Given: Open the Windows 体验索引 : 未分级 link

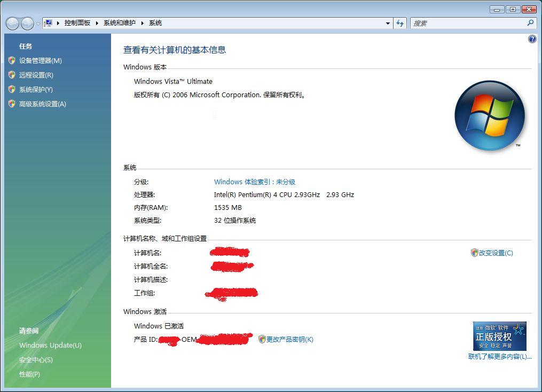Looking at the screenshot, I should pos(254,182).
